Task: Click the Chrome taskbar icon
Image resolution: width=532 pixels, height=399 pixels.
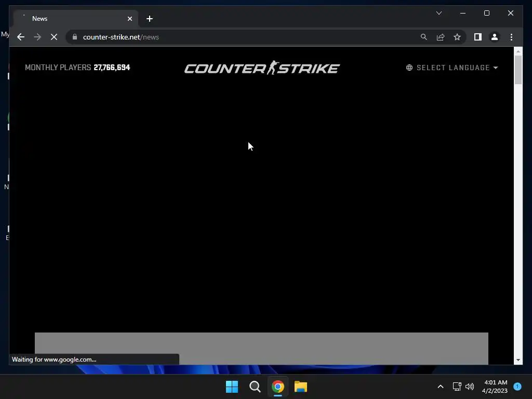Action: pyautogui.click(x=278, y=387)
